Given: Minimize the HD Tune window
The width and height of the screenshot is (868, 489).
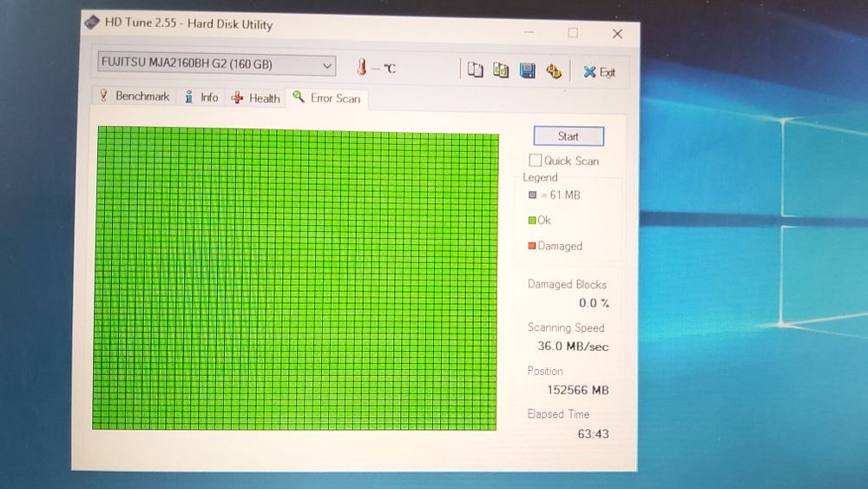Looking at the screenshot, I should (x=529, y=32).
